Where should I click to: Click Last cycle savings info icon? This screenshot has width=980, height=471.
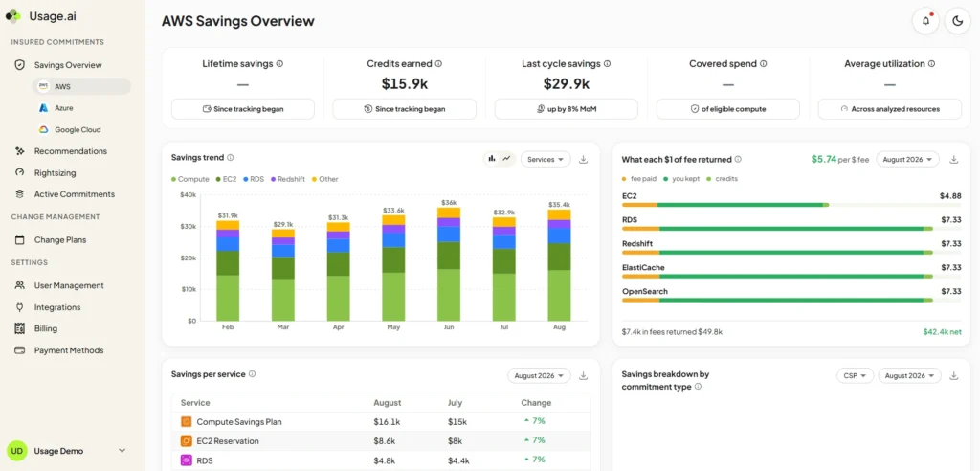[x=607, y=64]
